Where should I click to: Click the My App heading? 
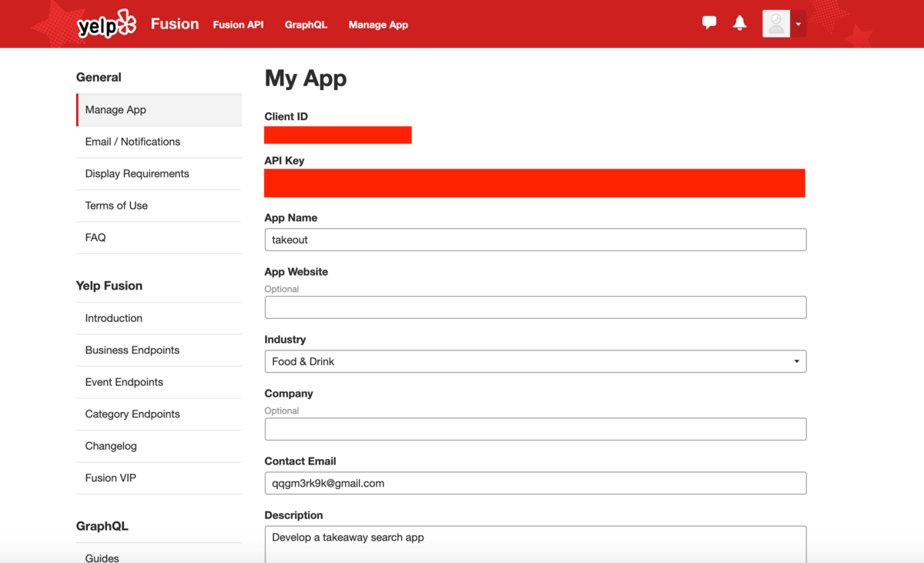[306, 79]
